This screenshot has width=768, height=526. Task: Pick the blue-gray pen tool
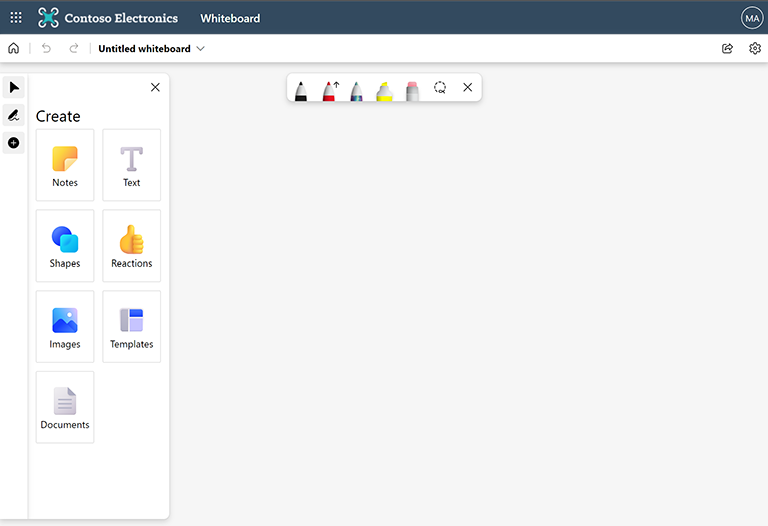(x=356, y=89)
